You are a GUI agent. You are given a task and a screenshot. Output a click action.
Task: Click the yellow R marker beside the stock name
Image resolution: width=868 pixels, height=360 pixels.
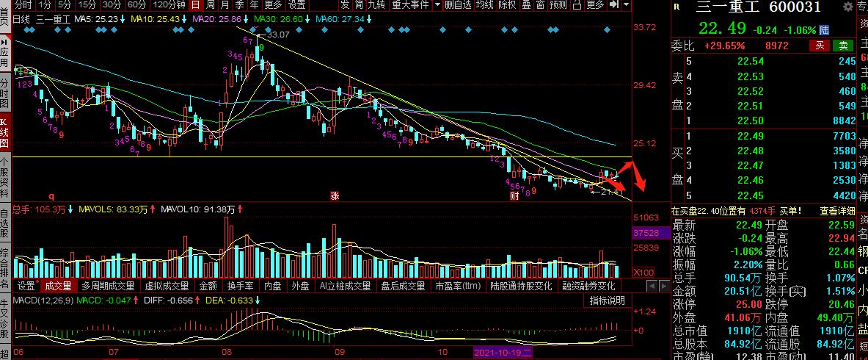click(676, 7)
